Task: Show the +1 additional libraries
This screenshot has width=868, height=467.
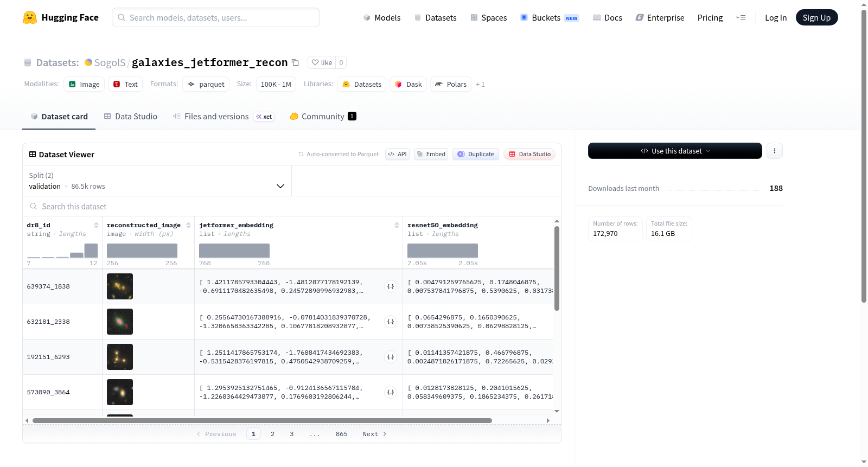Action: coord(480,85)
